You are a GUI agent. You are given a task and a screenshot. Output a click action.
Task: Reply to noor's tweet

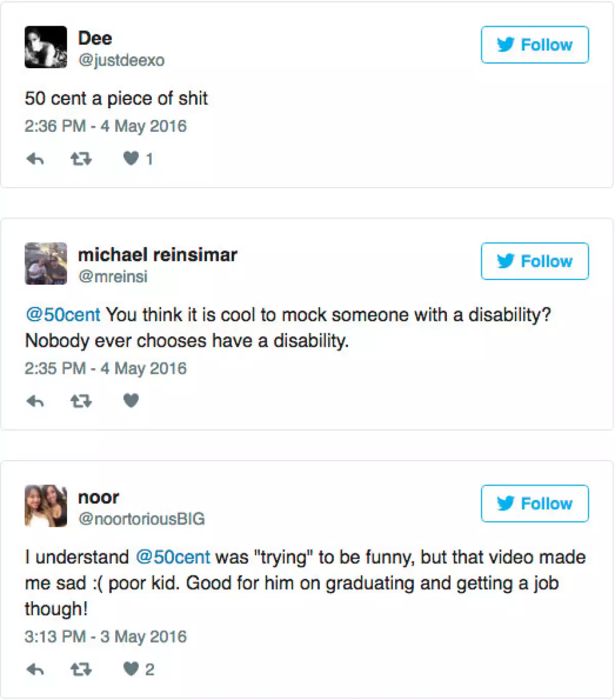pyautogui.click(x=35, y=669)
